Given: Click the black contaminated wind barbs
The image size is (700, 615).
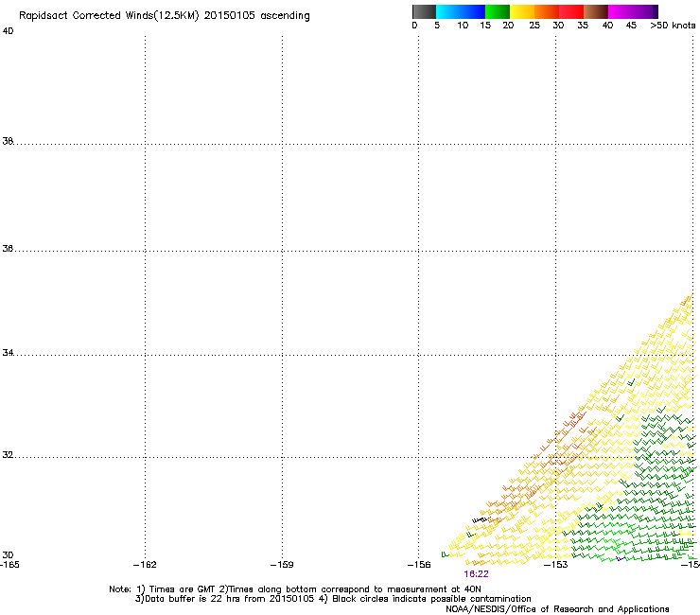Looking at the screenshot, I should [x=480, y=519].
